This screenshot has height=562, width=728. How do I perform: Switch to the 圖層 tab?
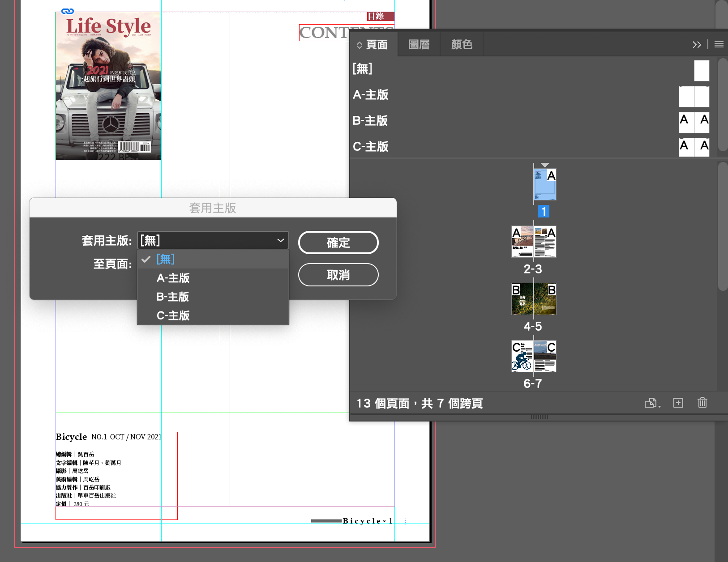[419, 44]
